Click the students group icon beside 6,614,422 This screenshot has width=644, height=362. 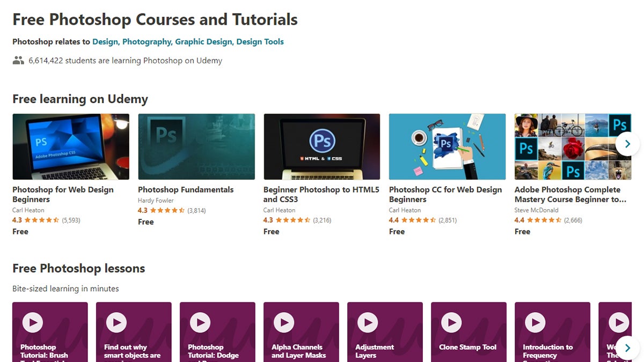[x=18, y=61]
